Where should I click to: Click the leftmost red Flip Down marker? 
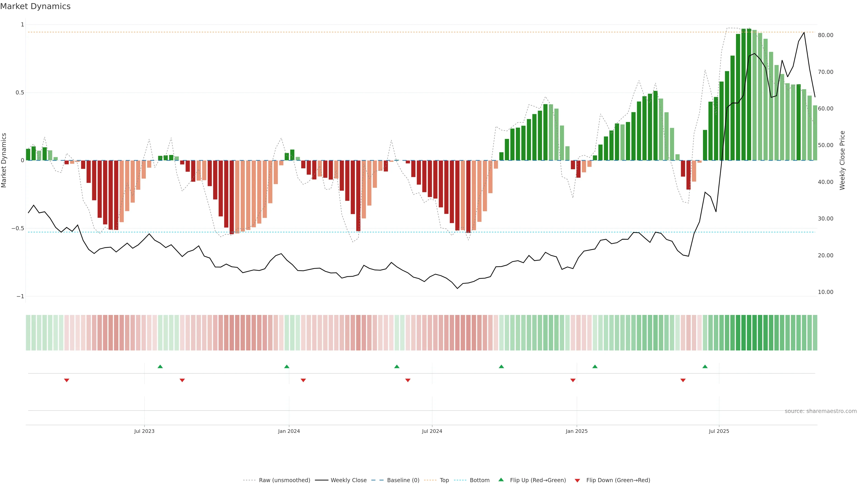[67, 380]
